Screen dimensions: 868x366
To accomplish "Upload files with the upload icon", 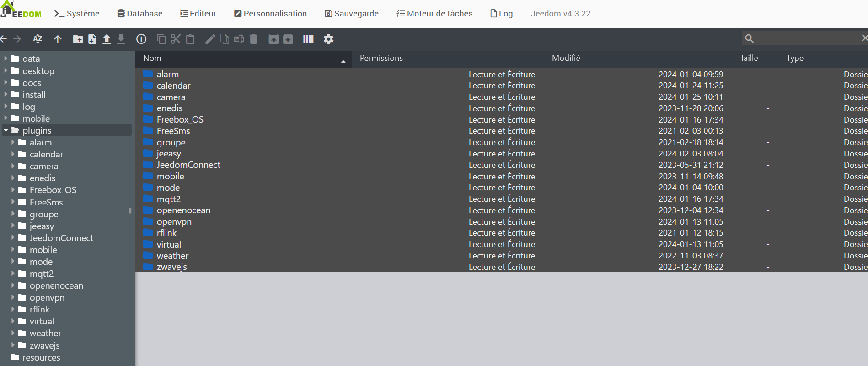I will [x=107, y=39].
